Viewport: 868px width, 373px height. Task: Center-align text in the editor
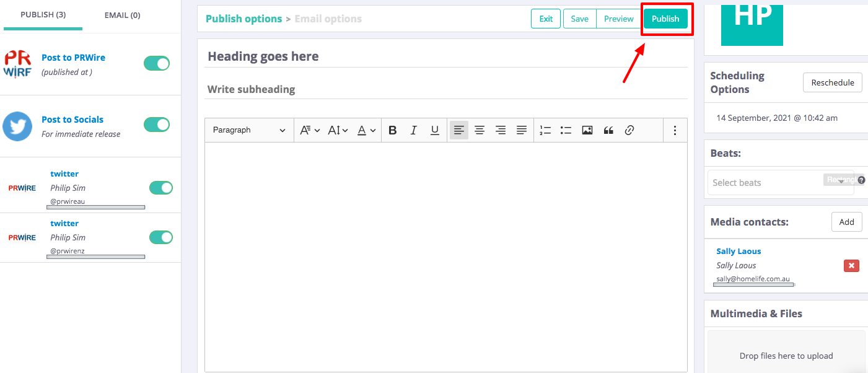click(x=480, y=130)
